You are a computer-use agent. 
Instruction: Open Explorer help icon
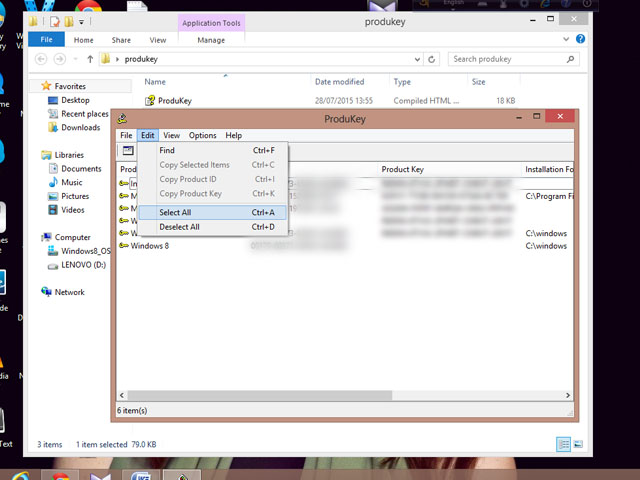[580, 39]
